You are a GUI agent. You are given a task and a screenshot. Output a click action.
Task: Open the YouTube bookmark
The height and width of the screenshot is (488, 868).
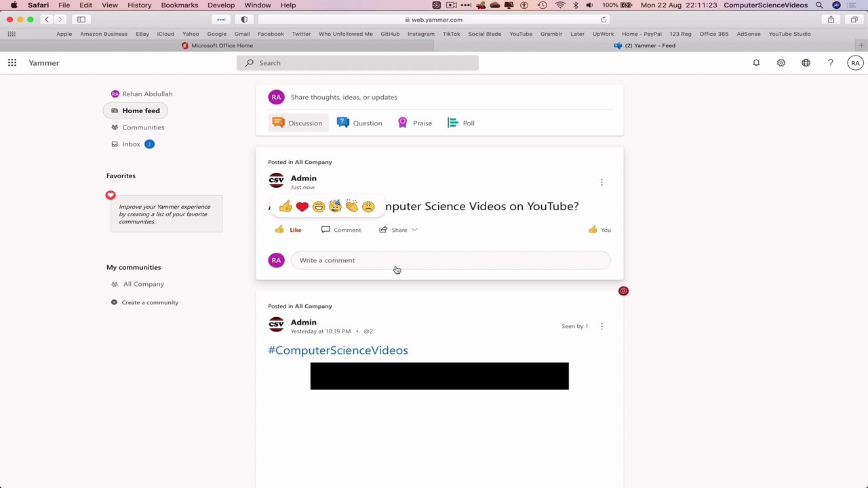click(521, 34)
